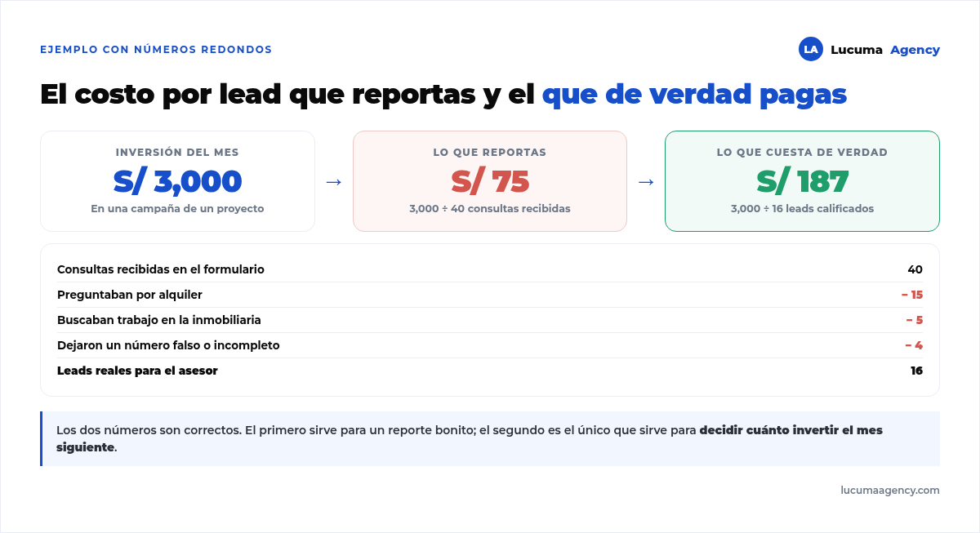Click the value 40 in consultas row
980x533 pixels.
tap(915, 269)
